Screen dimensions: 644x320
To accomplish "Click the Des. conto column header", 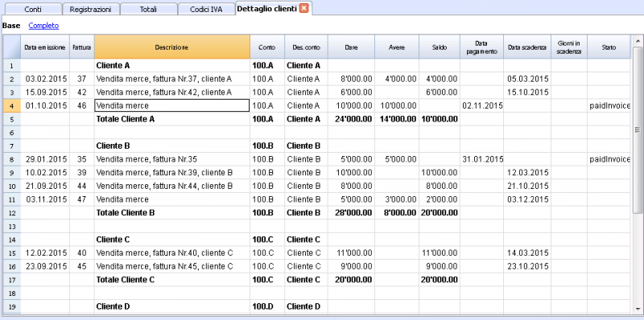I will [306, 47].
